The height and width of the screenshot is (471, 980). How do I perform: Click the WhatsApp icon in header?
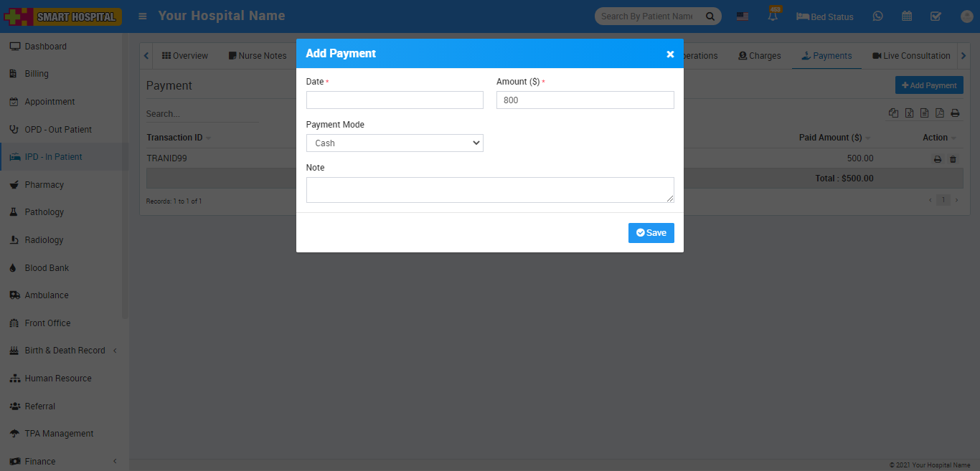[878, 16]
